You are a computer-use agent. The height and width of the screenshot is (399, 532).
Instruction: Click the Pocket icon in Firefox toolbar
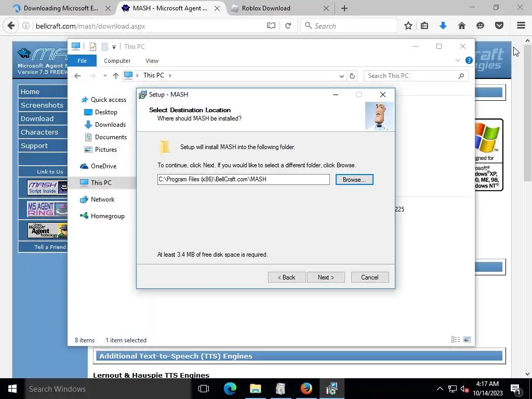point(499,26)
